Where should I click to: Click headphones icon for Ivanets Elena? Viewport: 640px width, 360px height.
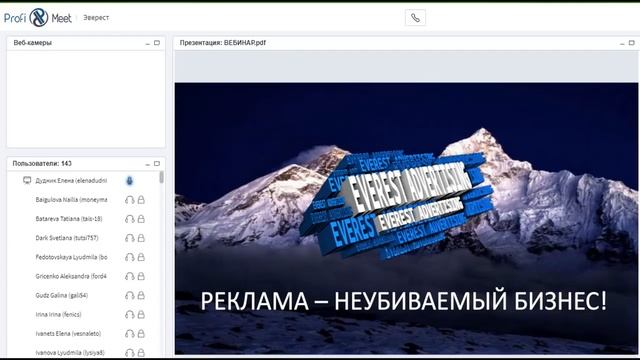coord(129,334)
